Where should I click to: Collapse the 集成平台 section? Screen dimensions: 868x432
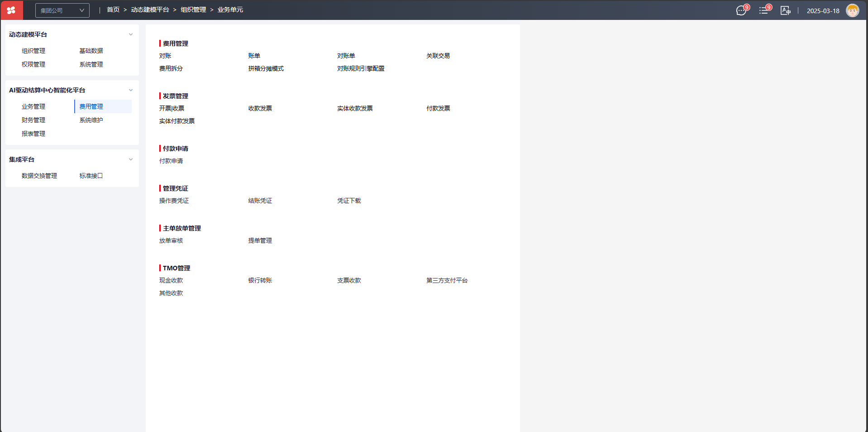[131, 159]
